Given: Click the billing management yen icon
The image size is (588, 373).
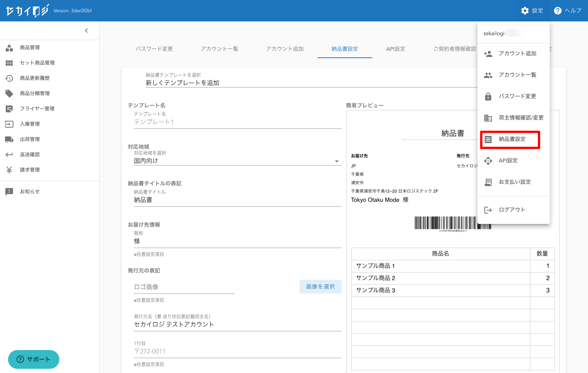Looking at the screenshot, I should 9,170.
